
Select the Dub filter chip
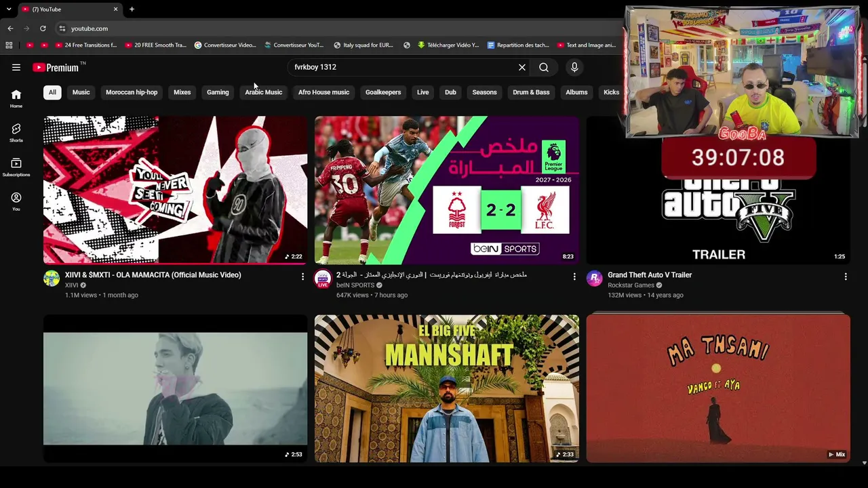pyautogui.click(x=450, y=92)
